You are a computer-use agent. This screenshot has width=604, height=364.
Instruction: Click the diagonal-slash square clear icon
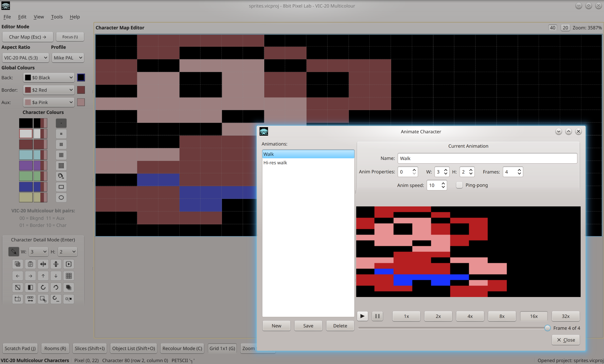click(x=17, y=287)
